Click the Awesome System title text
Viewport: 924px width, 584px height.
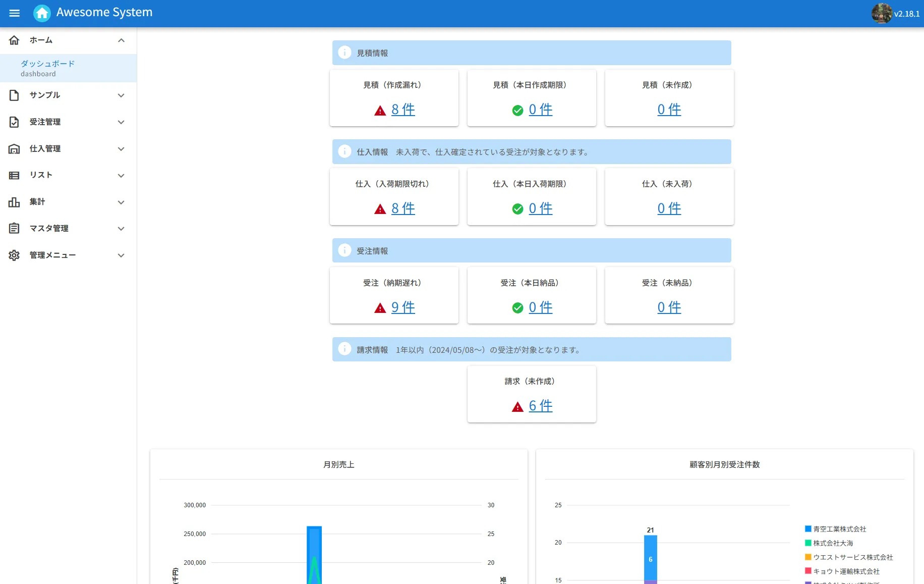[x=104, y=12]
